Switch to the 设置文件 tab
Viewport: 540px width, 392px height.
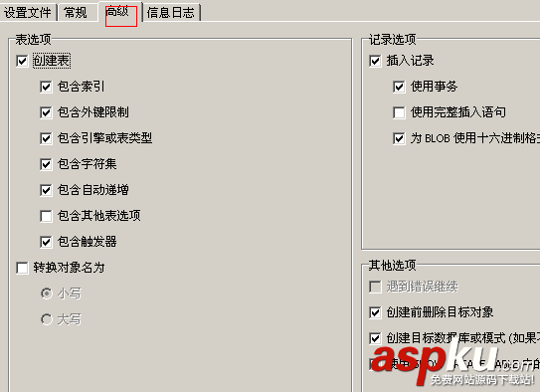[28, 13]
